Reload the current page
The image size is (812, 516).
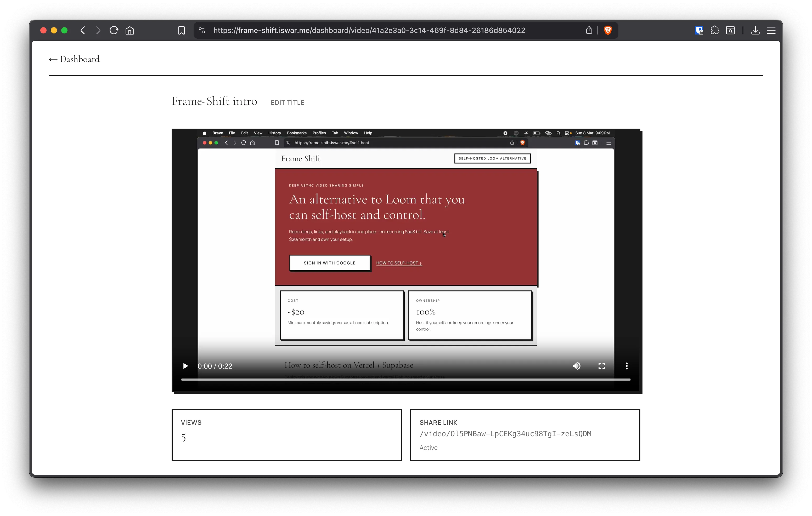tap(114, 30)
